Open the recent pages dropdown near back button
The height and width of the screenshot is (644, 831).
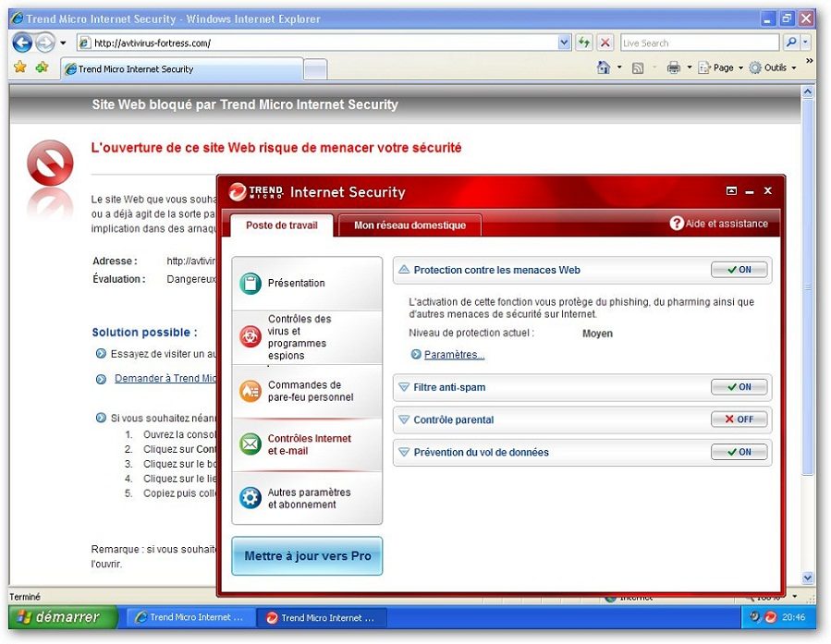tap(63, 43)
